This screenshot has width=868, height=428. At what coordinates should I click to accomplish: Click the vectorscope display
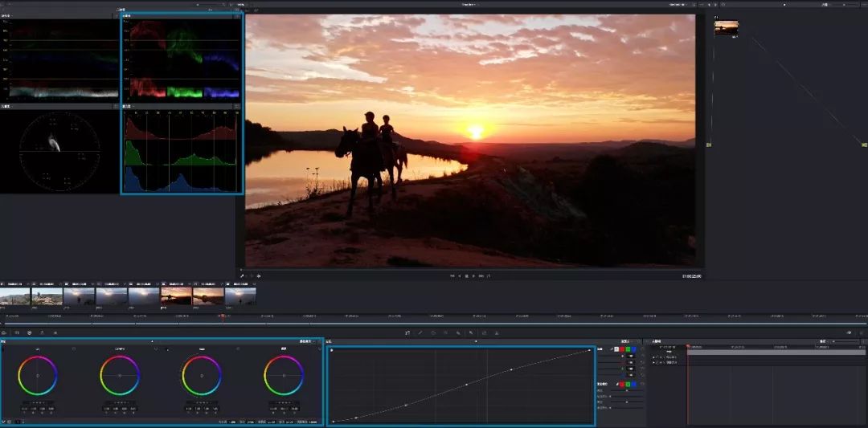coord(59,151)
